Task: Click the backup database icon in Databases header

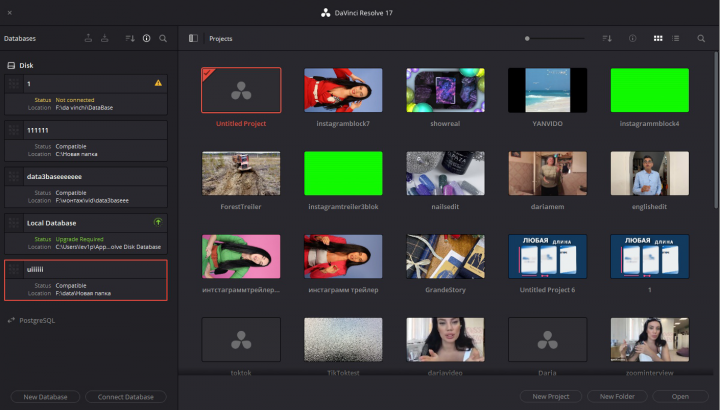Action: 88,39
